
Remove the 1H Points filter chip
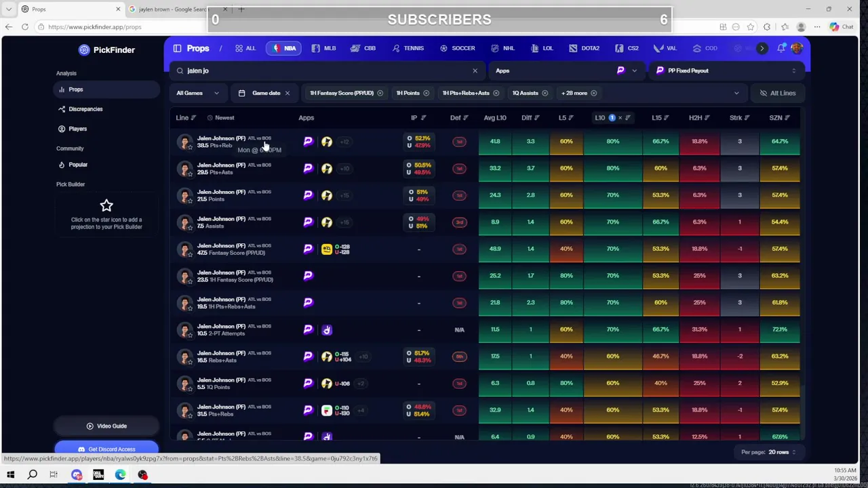coord(426,93)
